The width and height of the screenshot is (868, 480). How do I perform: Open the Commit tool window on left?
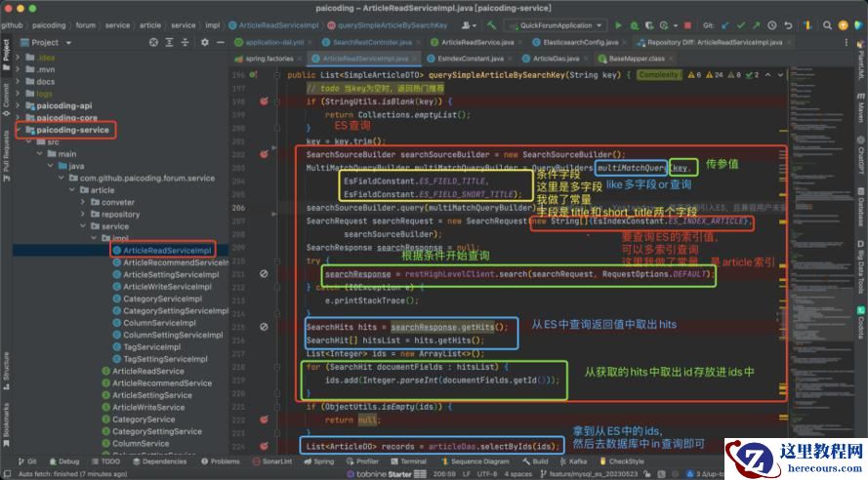5,95
